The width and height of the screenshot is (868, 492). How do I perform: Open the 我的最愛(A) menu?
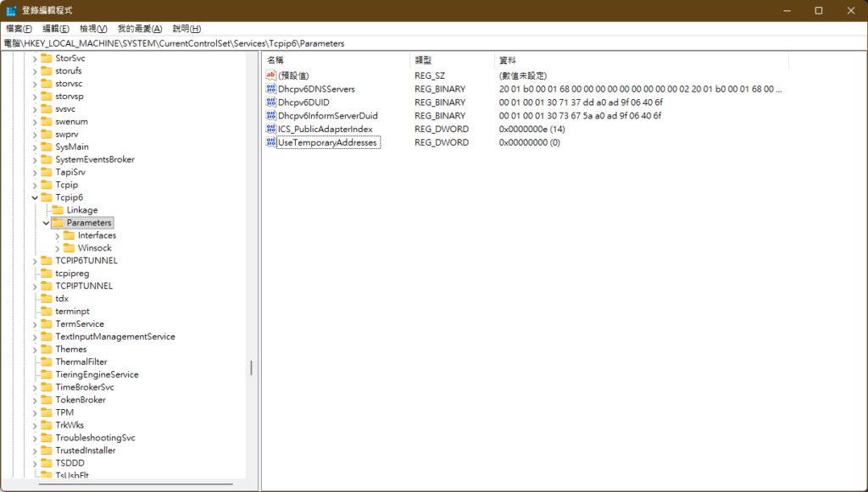coord(139,29)
